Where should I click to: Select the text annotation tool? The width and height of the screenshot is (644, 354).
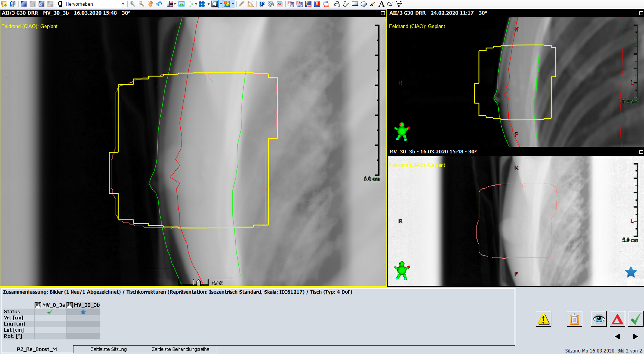click(381, 4)
